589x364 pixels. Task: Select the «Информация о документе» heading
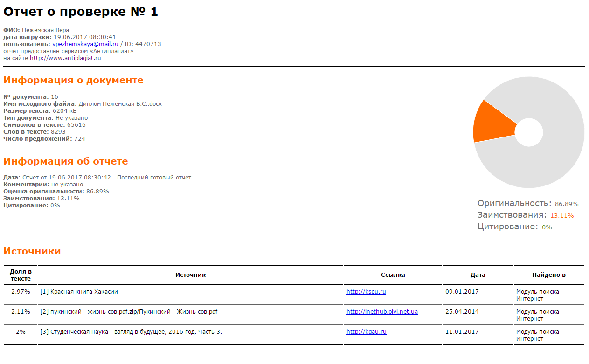(x=73, y=80)
